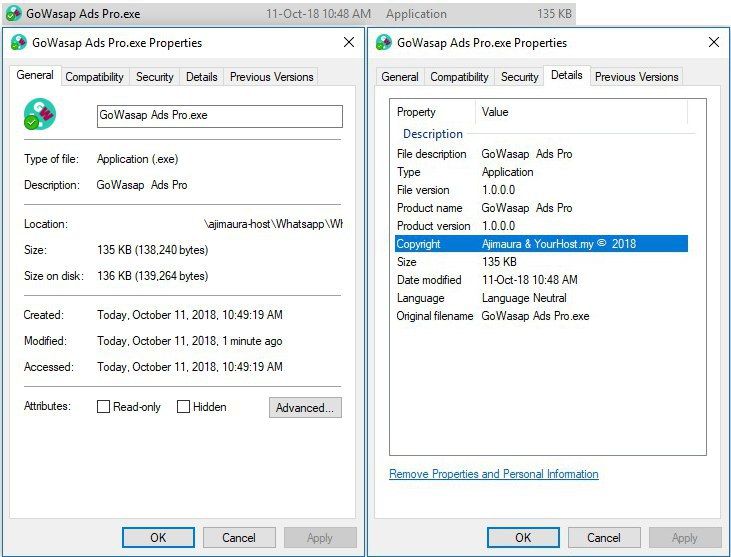This screenshot has width=731, height=557.
Task: Open Compatibility tab in right window
Action: click(460, 77)
